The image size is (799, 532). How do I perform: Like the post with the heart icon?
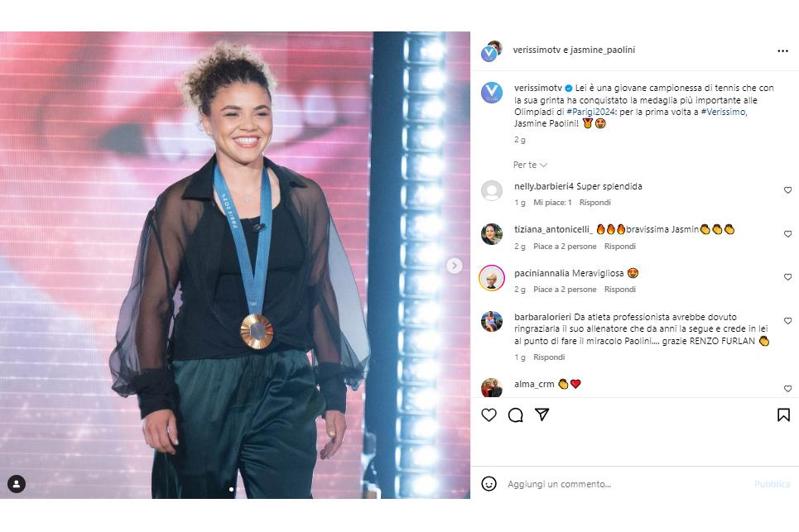click(489, 415)
